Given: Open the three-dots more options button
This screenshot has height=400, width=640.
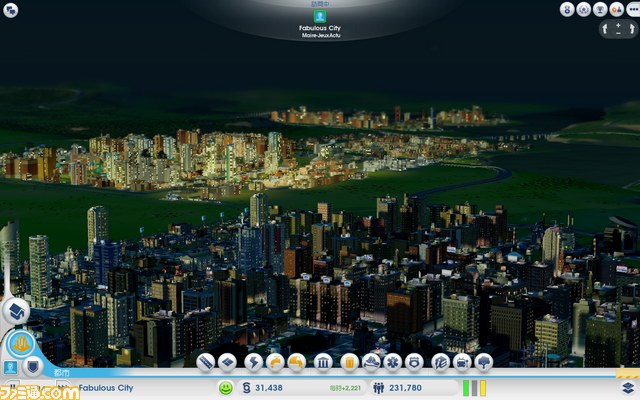Looking at the screenshot, I should coord(633,9).
